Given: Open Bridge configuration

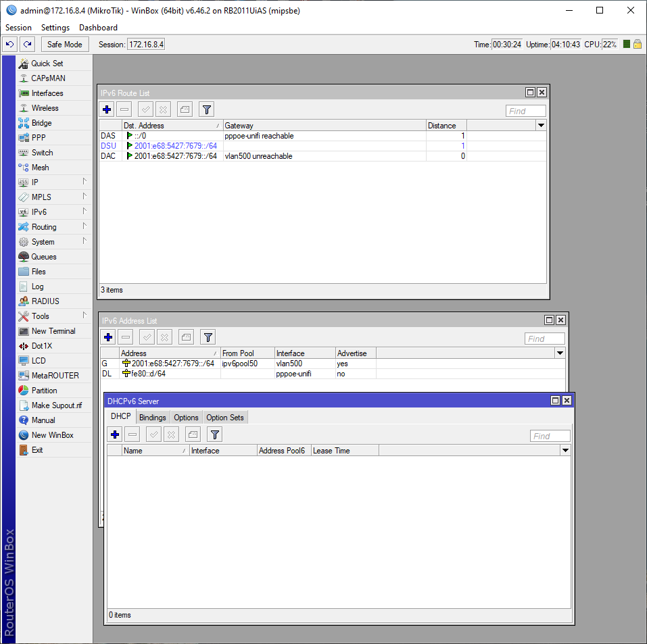Looking at the screenshot, I should pos(53,123).
